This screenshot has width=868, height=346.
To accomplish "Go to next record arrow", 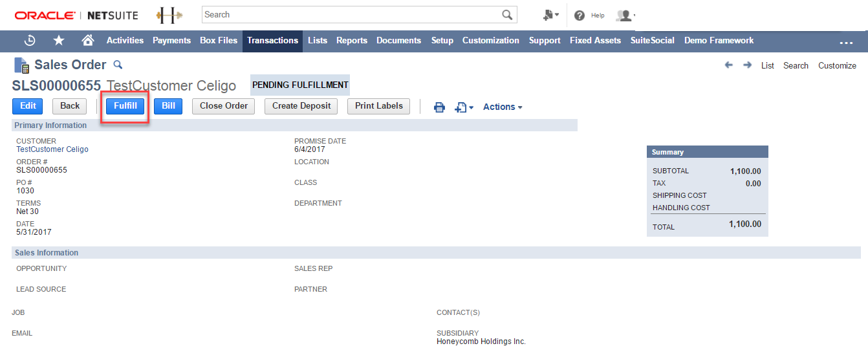I will click(748, 65).
